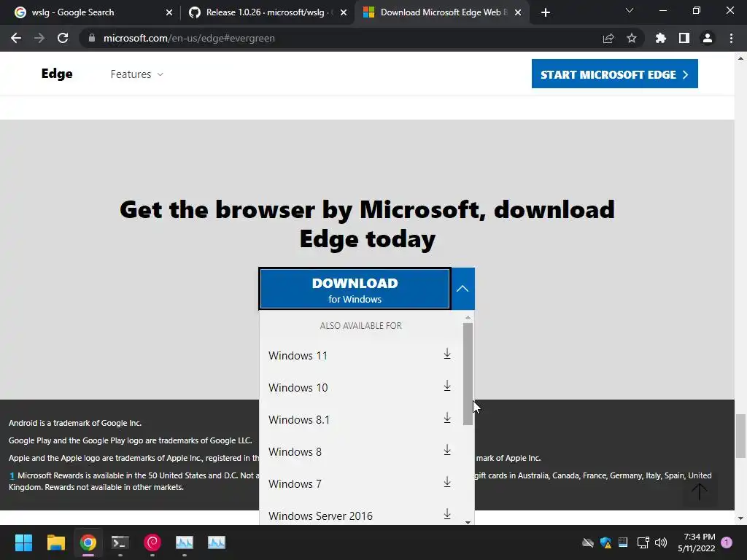
Task: Select Windows 11 from the list
Action: tap(360, 356)
